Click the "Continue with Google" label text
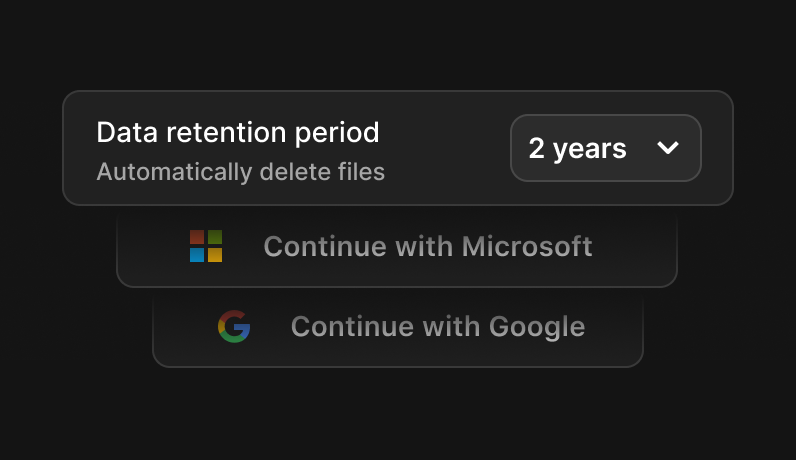The image size is (796, 460). click(x=438, y=326)
